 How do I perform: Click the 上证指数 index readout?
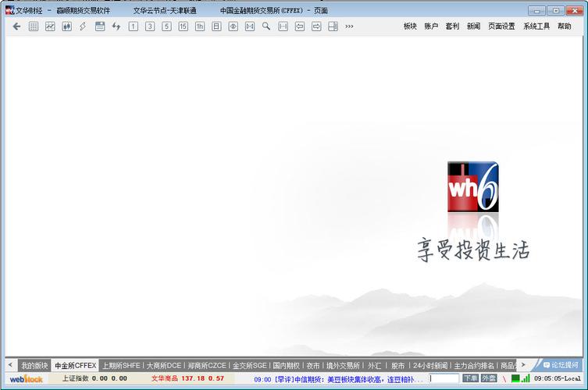coord(94,378)
